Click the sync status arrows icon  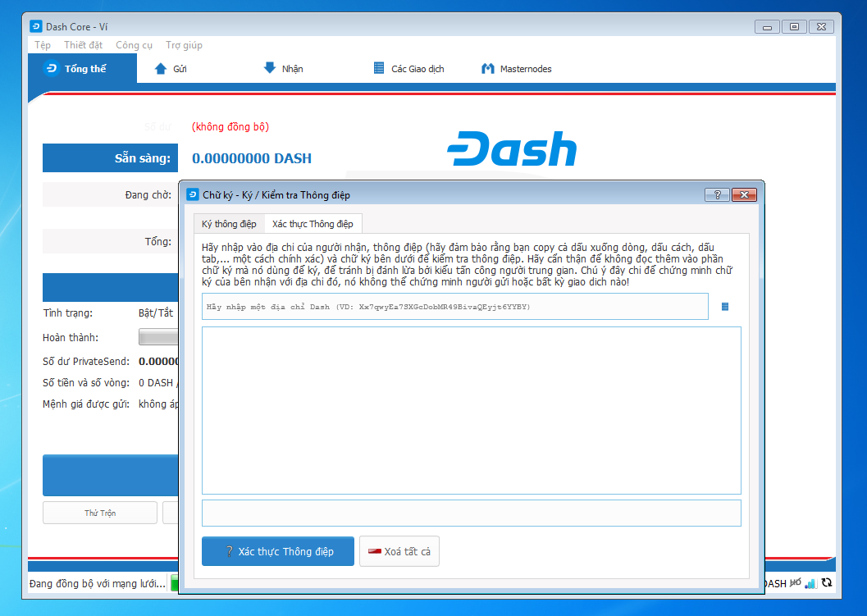pyautogui.click(x=827, y=582)
